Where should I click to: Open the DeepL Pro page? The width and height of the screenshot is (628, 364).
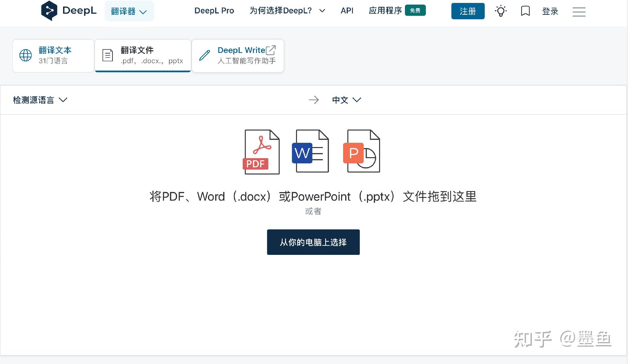pos(214,11)
